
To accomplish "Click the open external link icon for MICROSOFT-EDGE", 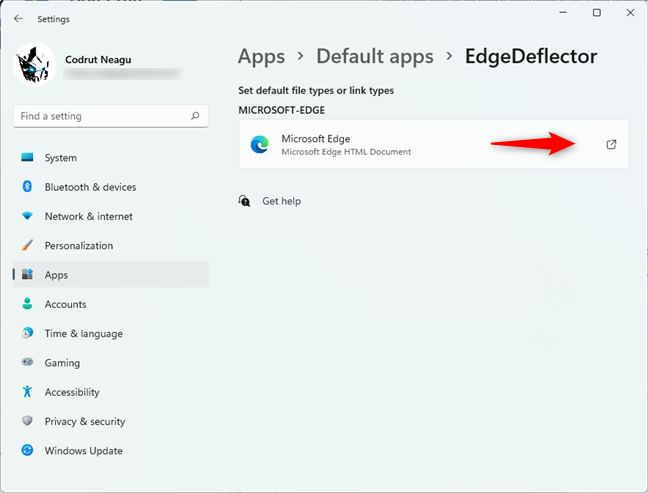I will click(x=611, y=144).
